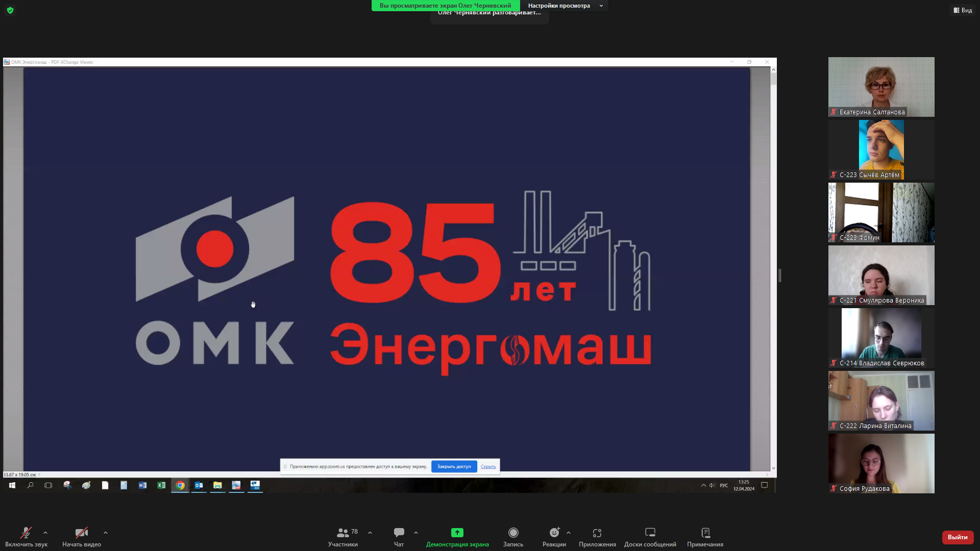The height and width of the screenshot is (551, 980).
Task: Open the Приложения apps panel
Action: (597, 537)
